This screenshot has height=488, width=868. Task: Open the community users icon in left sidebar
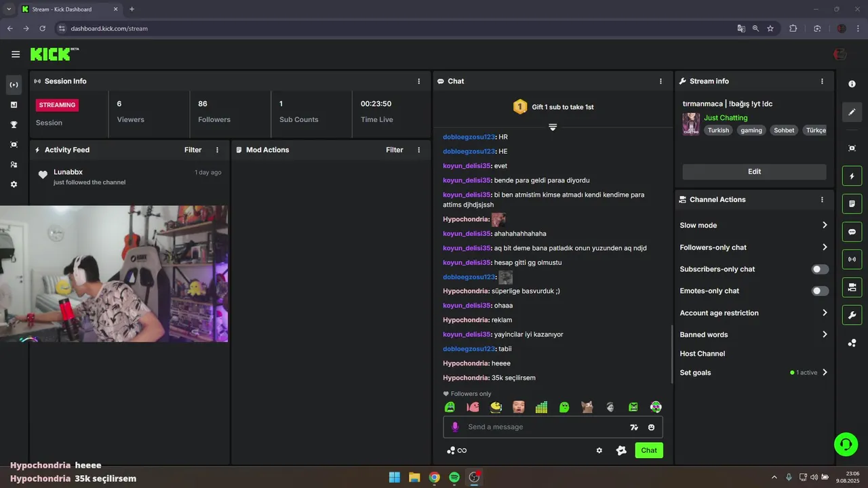click(14, 164)
